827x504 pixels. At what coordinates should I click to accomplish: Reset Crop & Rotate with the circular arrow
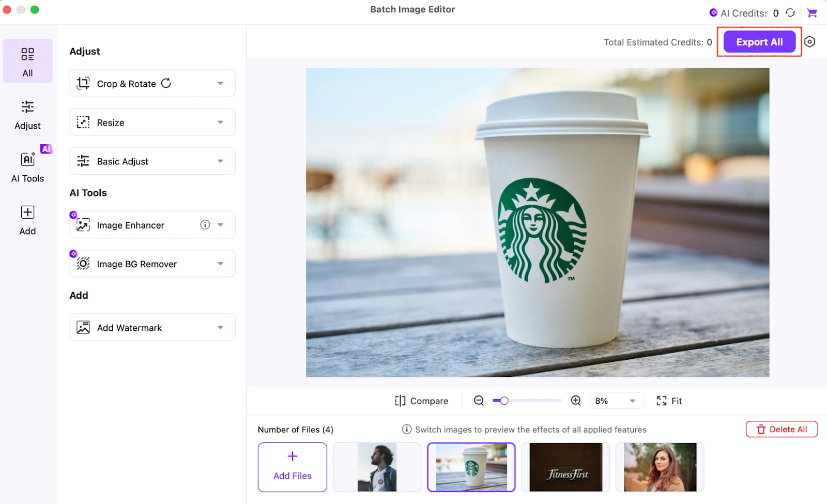pyautogui.click(x=166, y=83)
